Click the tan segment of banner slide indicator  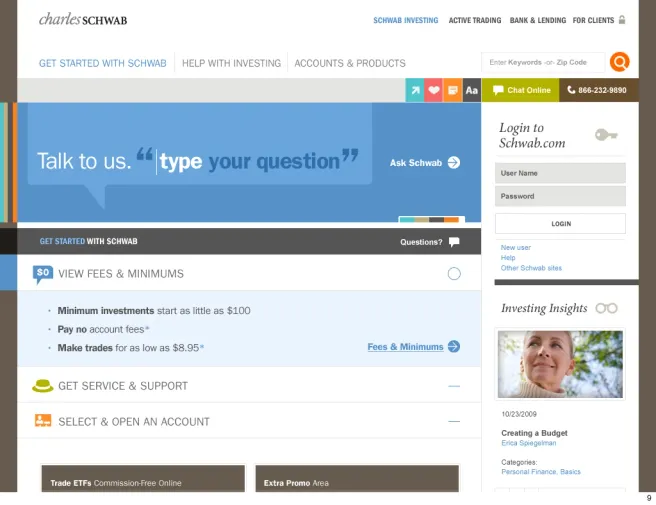point(422,220)
